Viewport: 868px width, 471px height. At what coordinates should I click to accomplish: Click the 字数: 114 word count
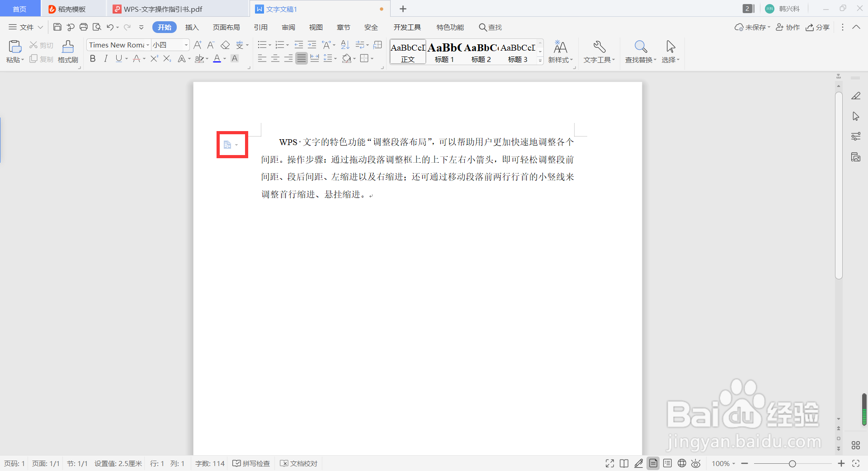tap(210, 463)
